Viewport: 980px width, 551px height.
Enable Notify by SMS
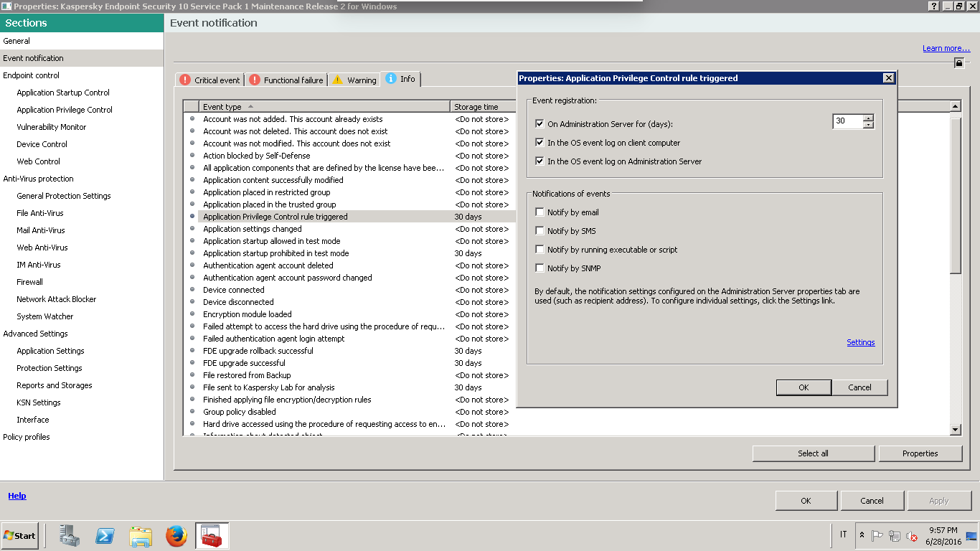point(540,231)
